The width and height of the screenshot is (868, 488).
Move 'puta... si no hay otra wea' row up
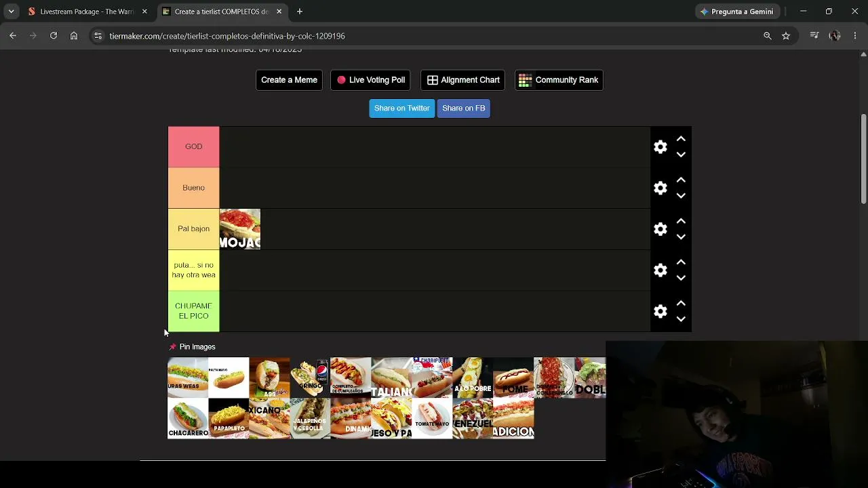(681, 262)
